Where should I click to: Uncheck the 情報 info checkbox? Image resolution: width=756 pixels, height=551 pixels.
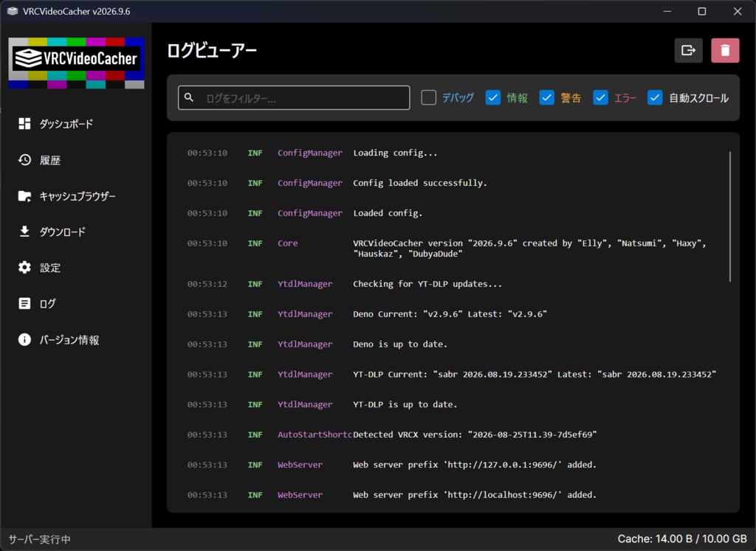492,98
